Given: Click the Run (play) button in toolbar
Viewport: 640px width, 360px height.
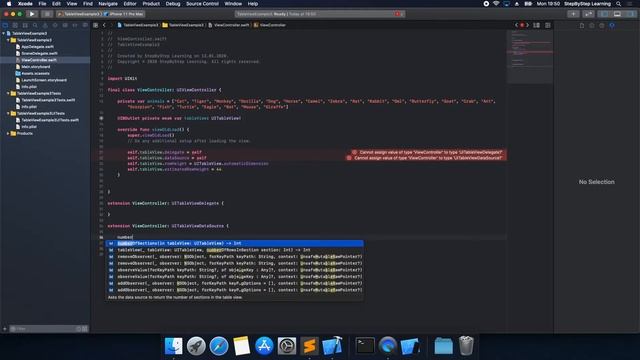Looking at the screenshot, I should click(32, 14).
